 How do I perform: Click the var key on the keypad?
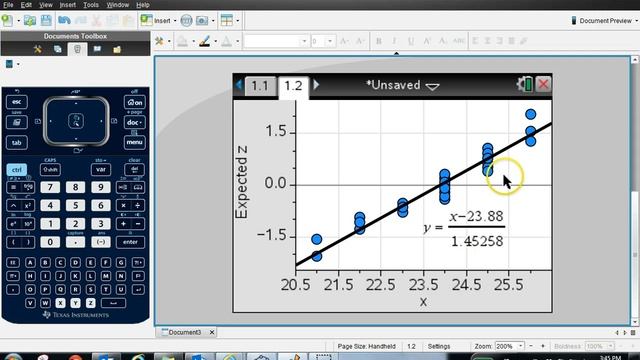click(x=101, y=169)
